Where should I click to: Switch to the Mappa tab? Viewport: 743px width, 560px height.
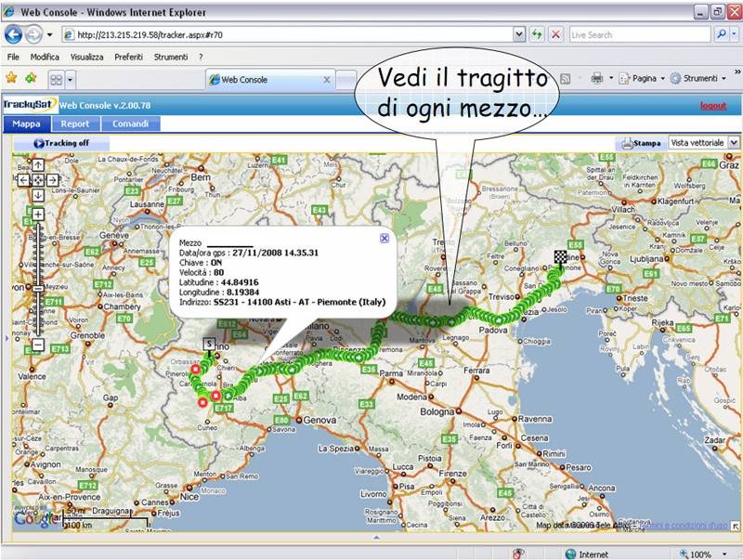tap(27, 124)
